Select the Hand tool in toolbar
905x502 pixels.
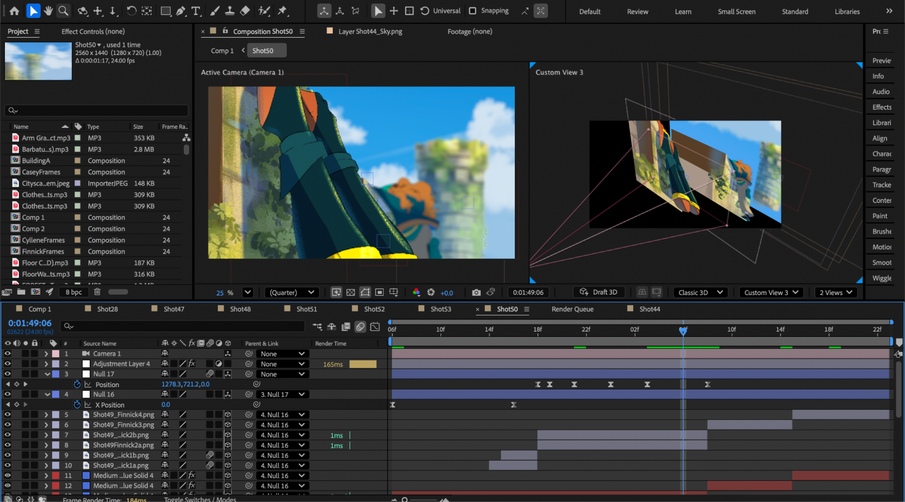[48, 11]
